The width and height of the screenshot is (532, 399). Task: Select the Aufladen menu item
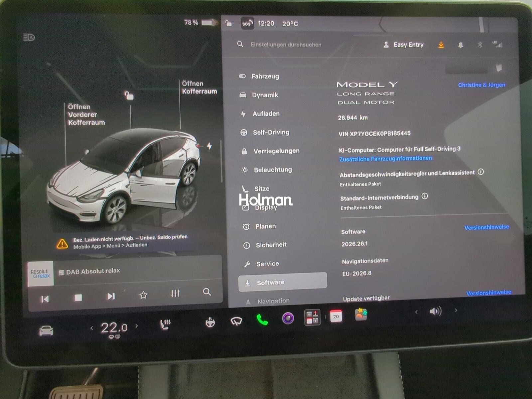click(260, 114)
